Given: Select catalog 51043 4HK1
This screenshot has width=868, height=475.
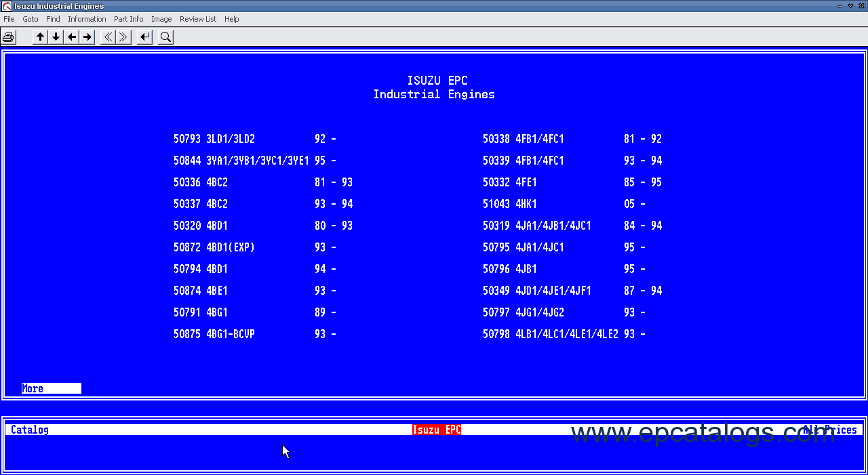Looking at the screenshot, I should coord(564,204).
